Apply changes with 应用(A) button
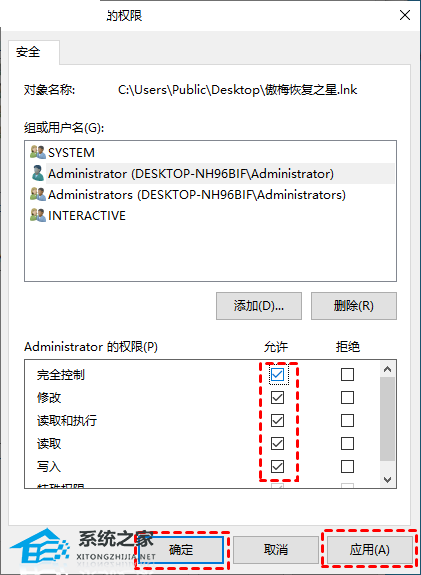This screenshot has width=421, height=575. point(370,550)
